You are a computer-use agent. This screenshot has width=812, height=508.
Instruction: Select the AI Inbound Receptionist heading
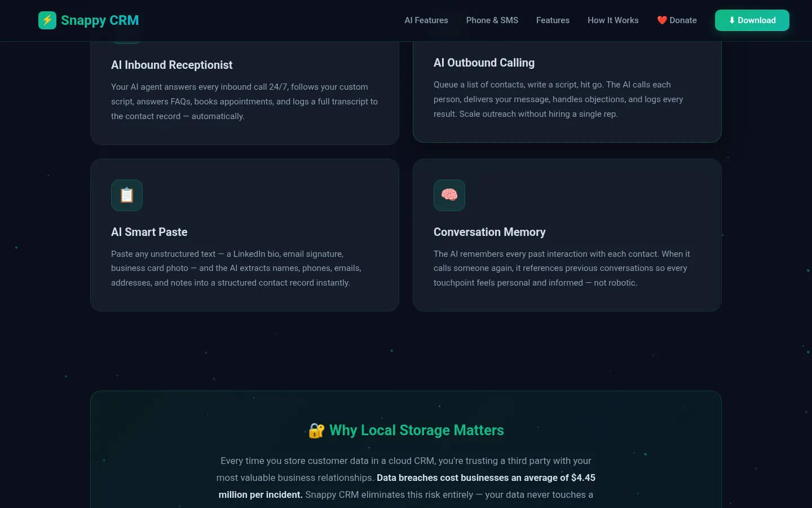pos(172,65)
